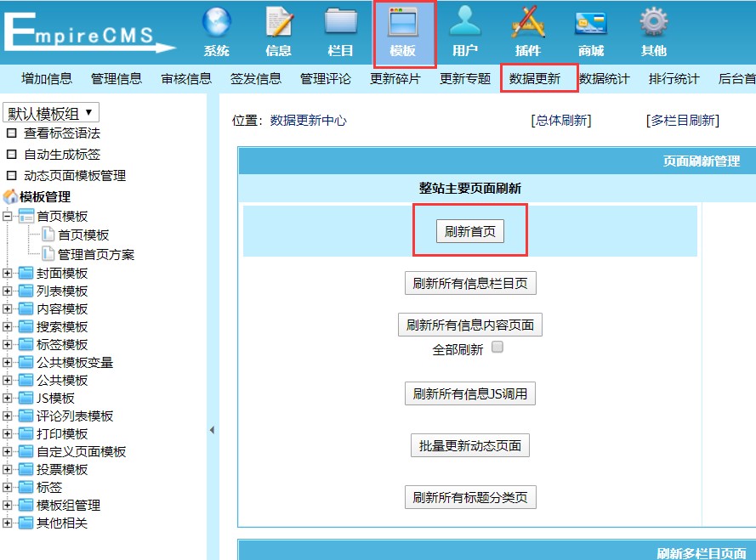Click the 刷新所有信息栏目页 button

[470, 283]
